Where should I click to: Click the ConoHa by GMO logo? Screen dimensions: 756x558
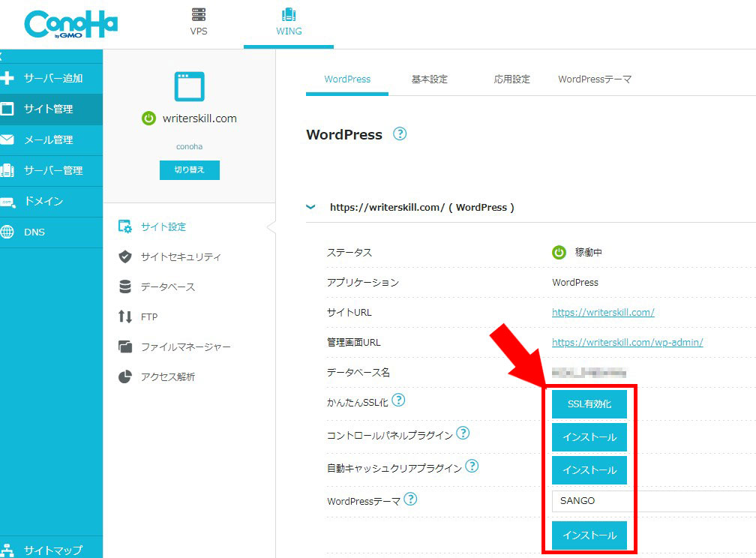(x=70, y=24)
